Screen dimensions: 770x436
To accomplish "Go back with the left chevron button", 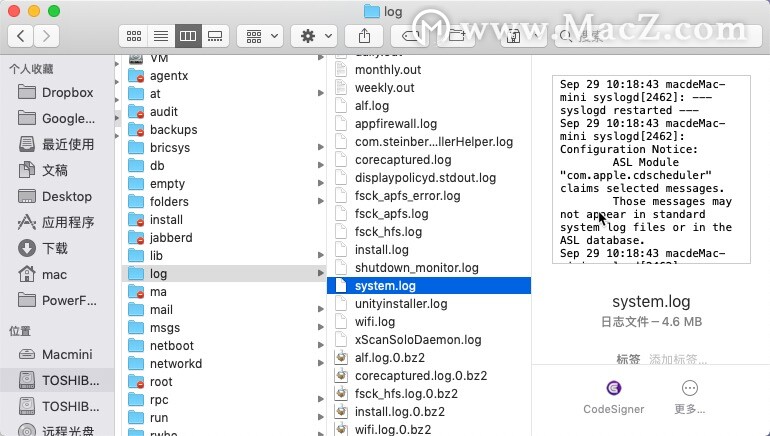I will click(x=21, y=36).
